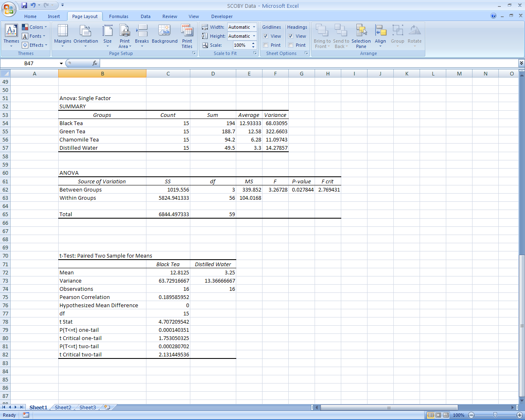Click the zoom in plus button
Image resolution: width=525 pixels, height=420 pixels.
click(519, 415)
